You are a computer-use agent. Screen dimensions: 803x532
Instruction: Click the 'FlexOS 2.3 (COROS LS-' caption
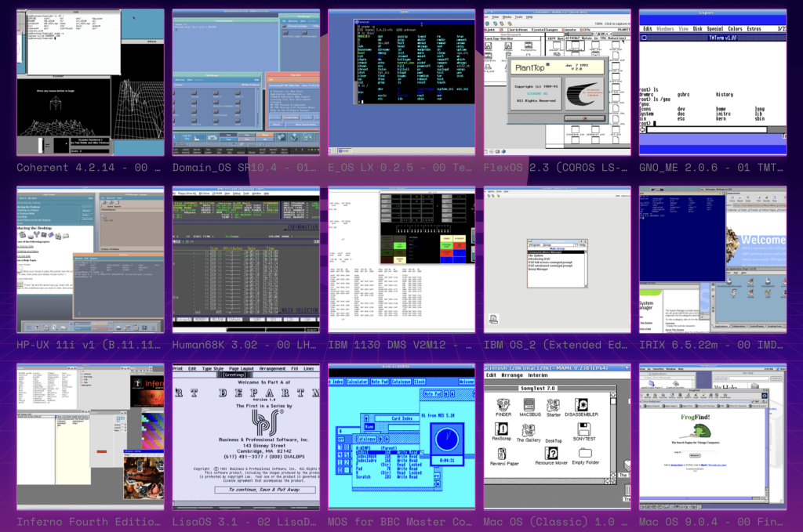pyautogui.click(x=556, y=167)
